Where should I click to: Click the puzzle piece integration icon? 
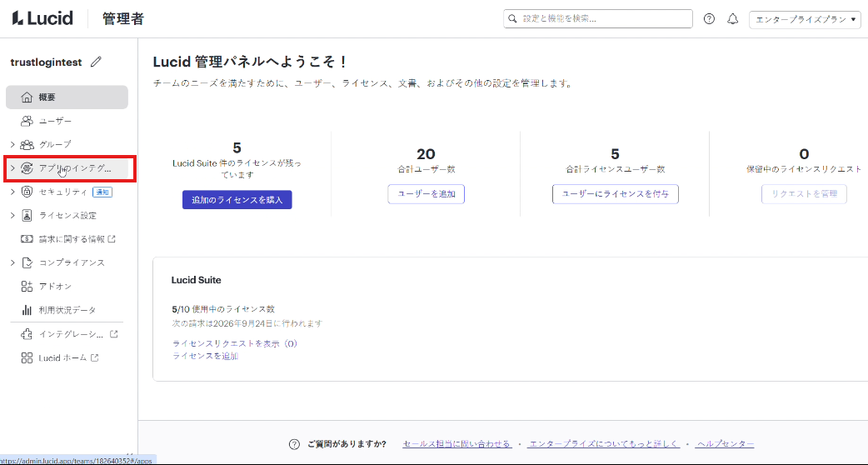pyautogui.click(x=27, y=334)
